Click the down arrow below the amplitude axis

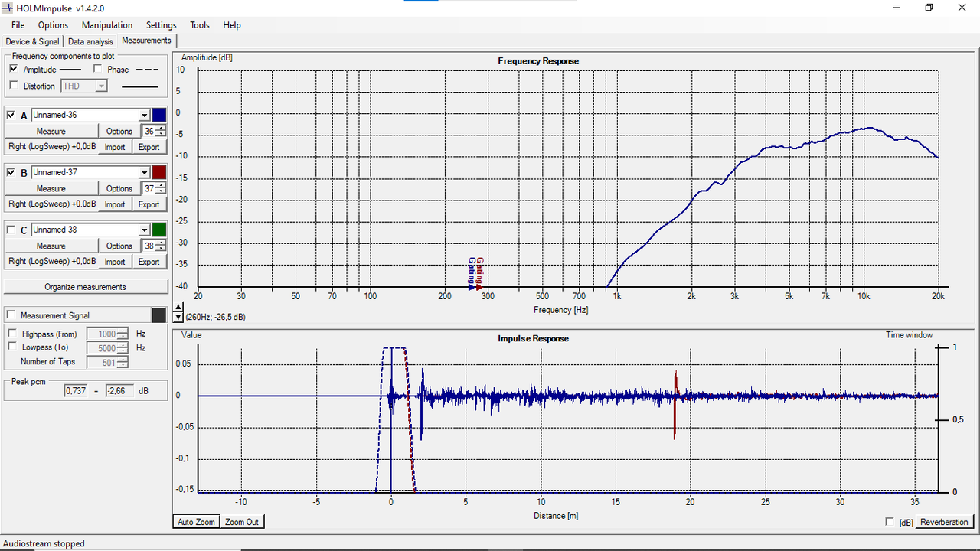pos(178,316)
